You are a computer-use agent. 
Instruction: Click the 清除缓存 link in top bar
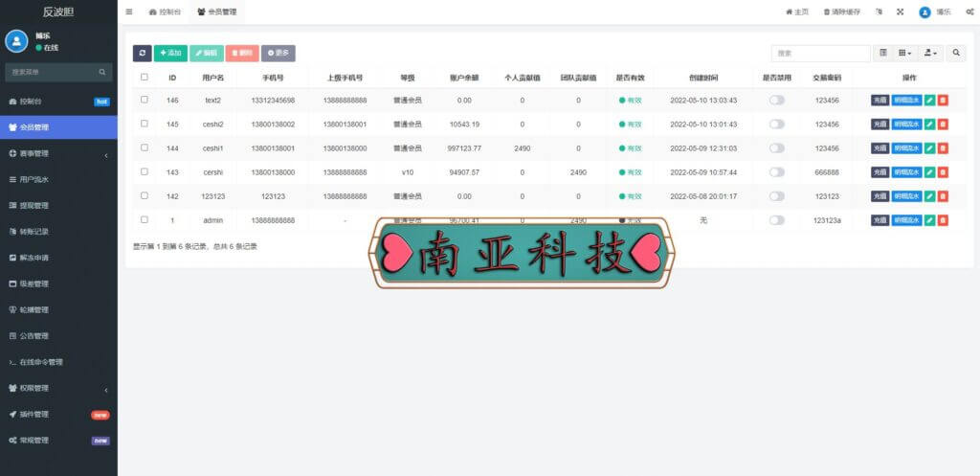click(x=841, y=11)
